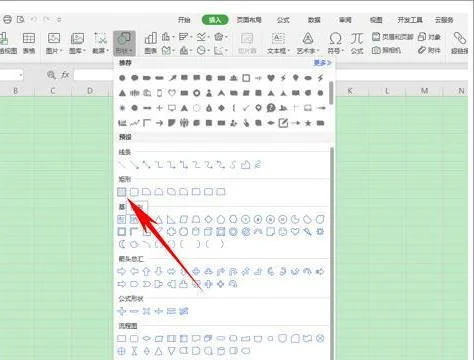The image size is (474, 360).
Task: Expand the name box dropdown arrow
Action: coord(21,76)
